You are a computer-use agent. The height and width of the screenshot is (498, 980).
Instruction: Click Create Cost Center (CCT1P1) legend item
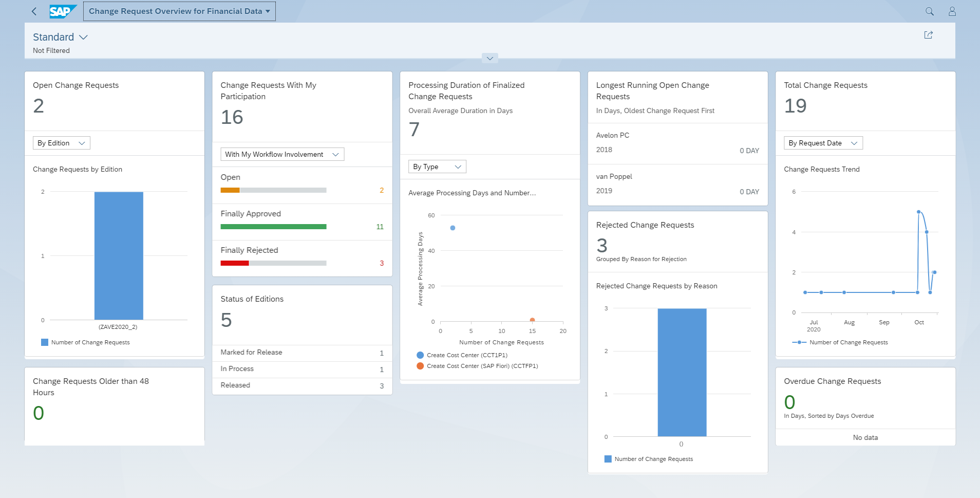(x=462, y=355)
